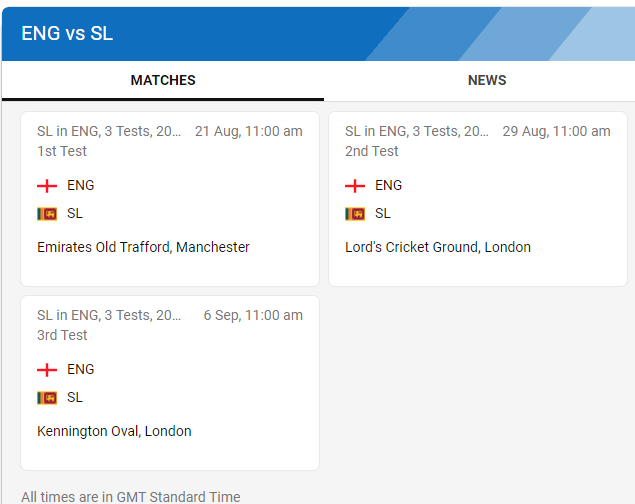Click Sri Lanka flag in 2nd Test card

click(355, 214)
